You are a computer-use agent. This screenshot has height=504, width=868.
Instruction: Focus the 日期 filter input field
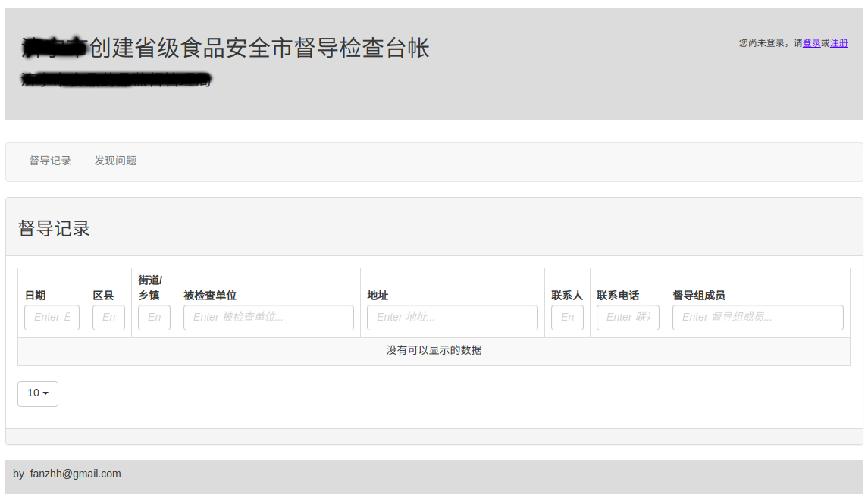pyautogui.click(x=52, y=318)
